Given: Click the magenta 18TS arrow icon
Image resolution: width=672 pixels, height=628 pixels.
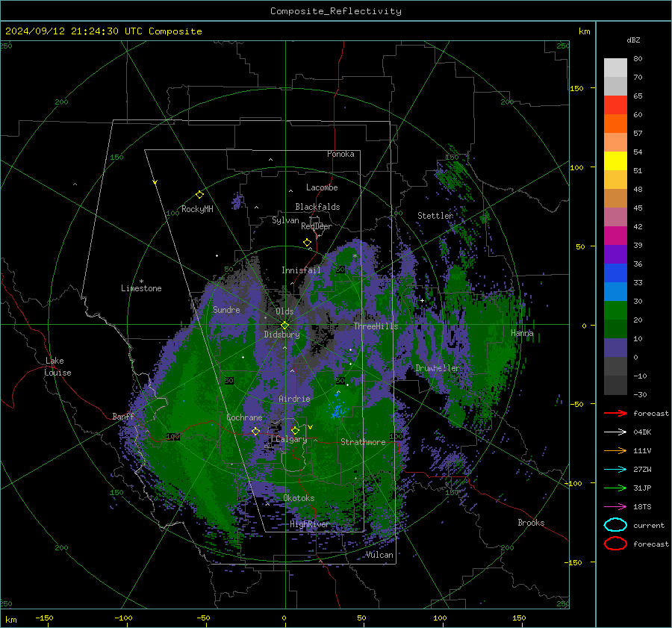Looking at the screenshot, I should 615,507.
